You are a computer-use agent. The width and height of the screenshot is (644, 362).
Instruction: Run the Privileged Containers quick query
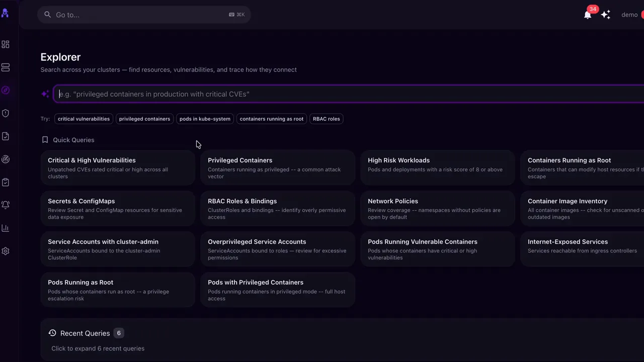[278, 168]
